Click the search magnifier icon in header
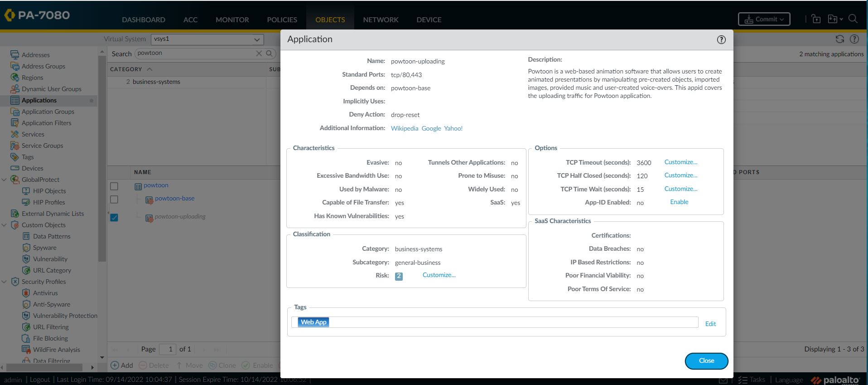 coord(853,19)
